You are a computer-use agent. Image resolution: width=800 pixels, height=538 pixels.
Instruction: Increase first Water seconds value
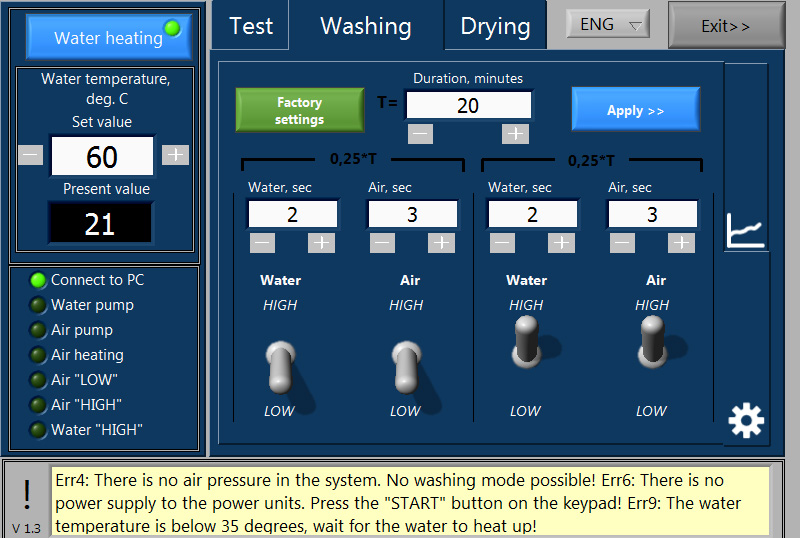tap(321, 242)
